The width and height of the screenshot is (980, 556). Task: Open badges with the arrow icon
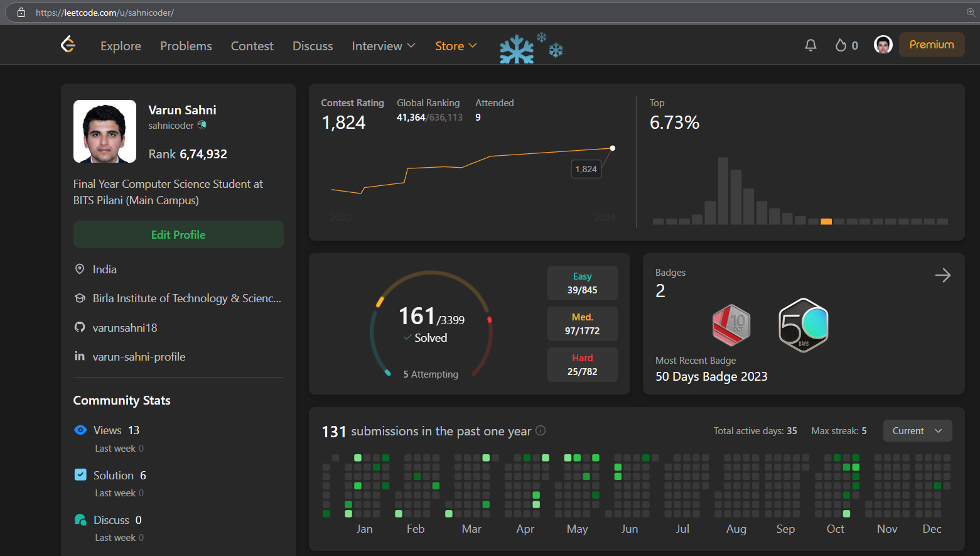[x=942, y=275]
